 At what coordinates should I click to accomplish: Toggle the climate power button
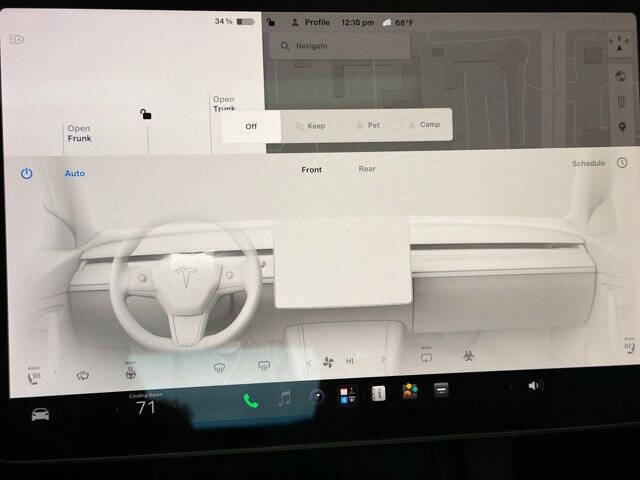coord(27,174)
